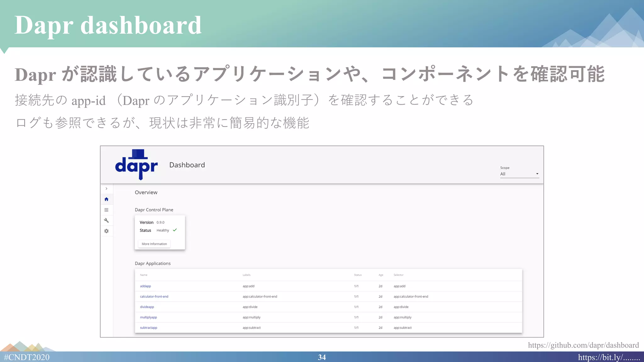
Task: Open the components grid sidebar icon
Action: point(106,210)
